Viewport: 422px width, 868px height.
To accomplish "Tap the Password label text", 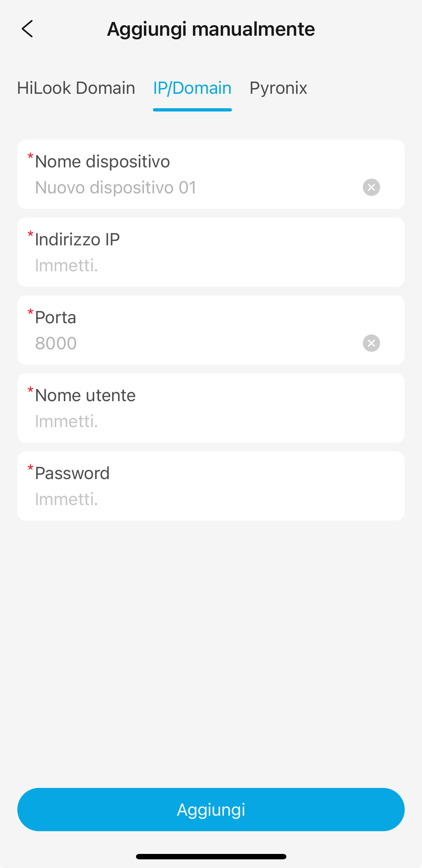I will (x=72, y=473).
